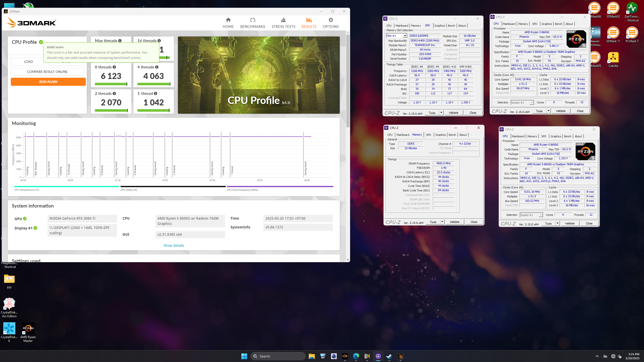Click COMPARE RESULT ONLINE button
The image size is (644, 362).
coord(47,72)
